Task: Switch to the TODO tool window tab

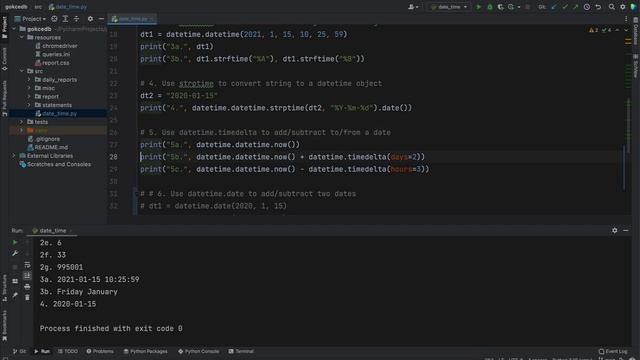Action: point(68,351)
